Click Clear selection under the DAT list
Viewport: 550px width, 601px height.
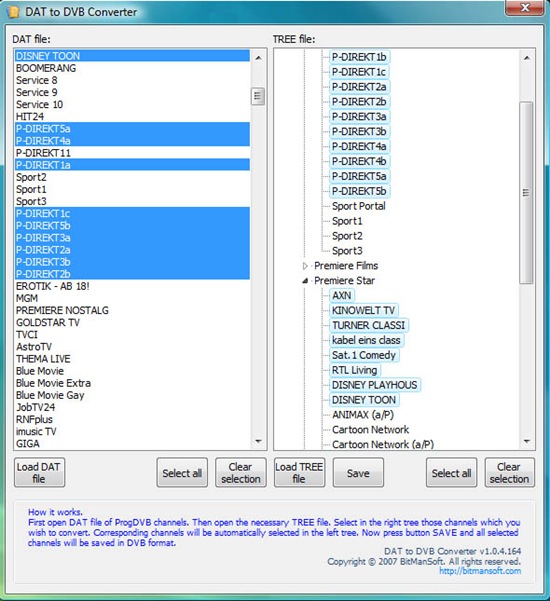coord(241,473)
